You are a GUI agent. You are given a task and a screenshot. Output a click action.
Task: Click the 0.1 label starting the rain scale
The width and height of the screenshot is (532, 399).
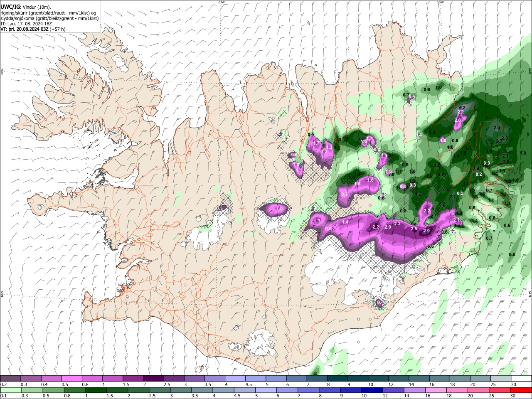click(3, 396)
